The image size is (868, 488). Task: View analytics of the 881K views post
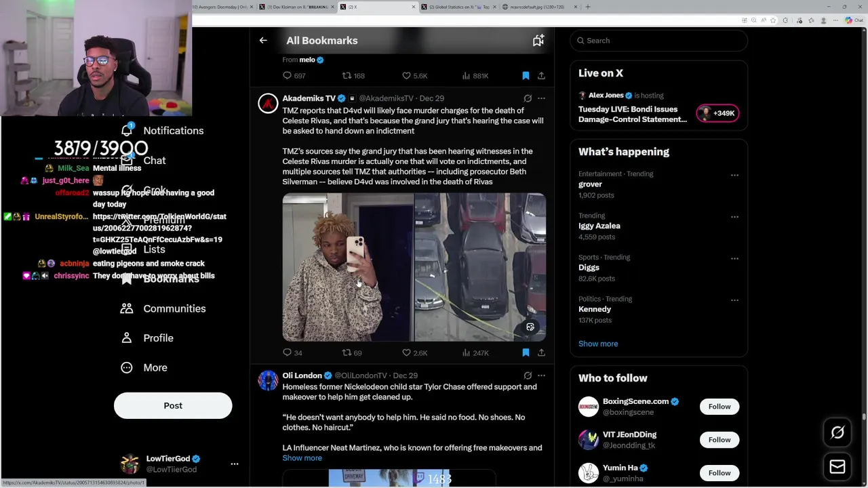coord(475,75)
